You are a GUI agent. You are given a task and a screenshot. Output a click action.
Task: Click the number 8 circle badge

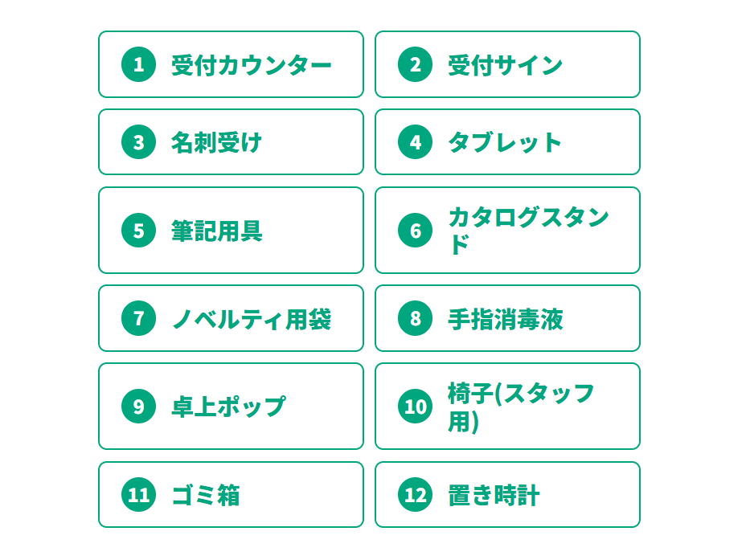pyautogui.click(x=415, y=318)
